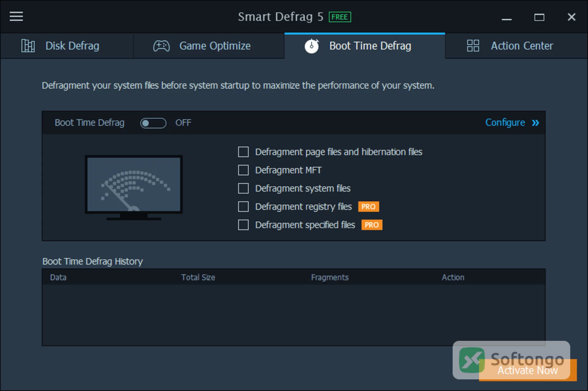The height and width of the screenshot is (391, 588).
Task: Tick the Defragment system files checkbox
Action: [x=243, y=188]
